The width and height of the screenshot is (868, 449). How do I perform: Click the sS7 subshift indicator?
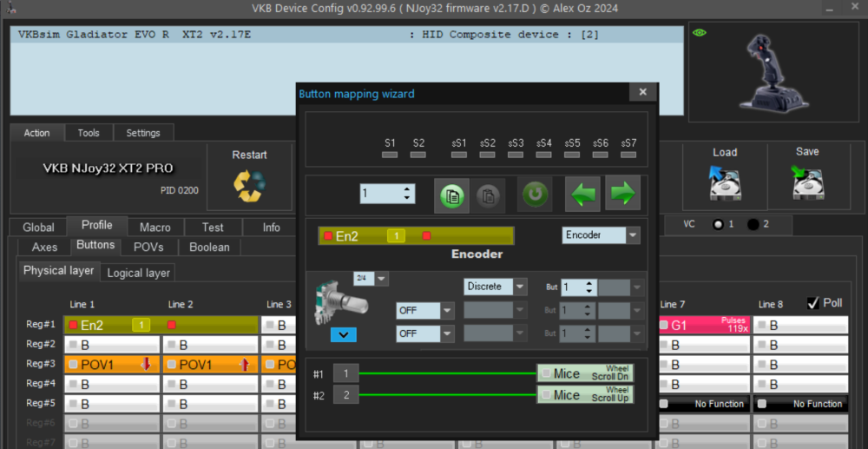[628, 155]
